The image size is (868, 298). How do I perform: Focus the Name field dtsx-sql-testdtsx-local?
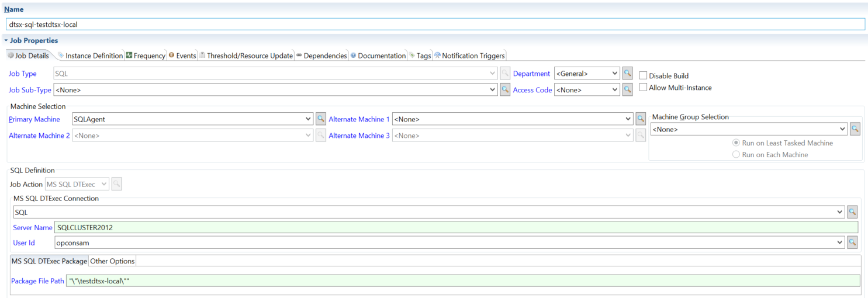pyautogui.click(x=435, y=25)
